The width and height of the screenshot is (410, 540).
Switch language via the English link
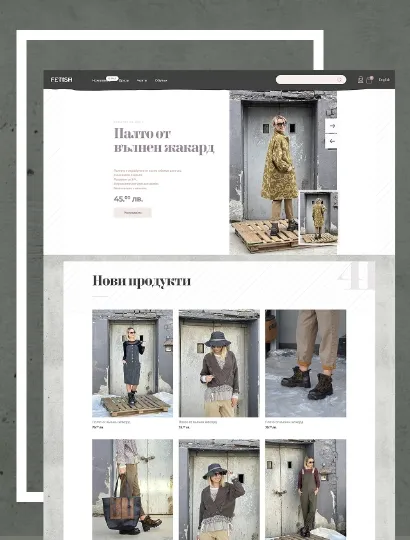[384, 80]
